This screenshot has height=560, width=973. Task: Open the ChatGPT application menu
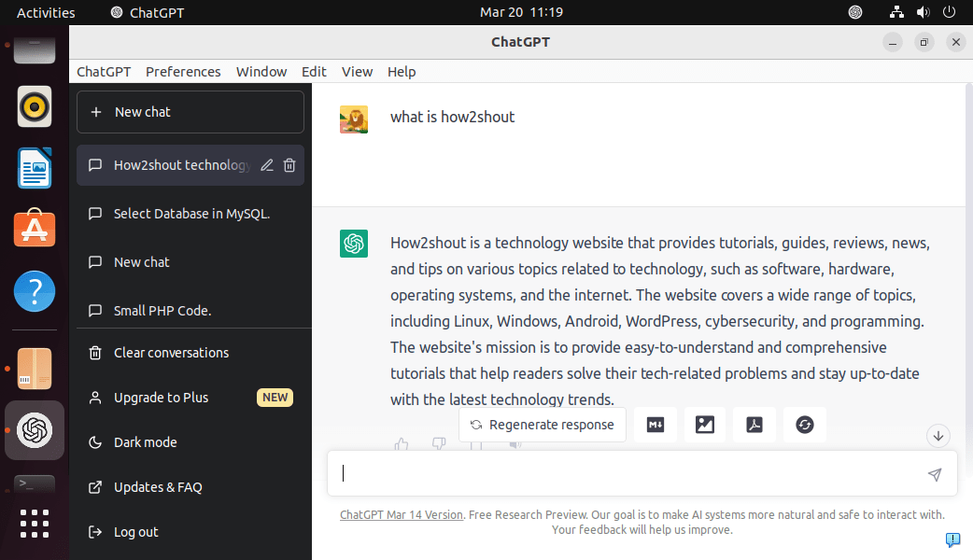pos(103,71)
